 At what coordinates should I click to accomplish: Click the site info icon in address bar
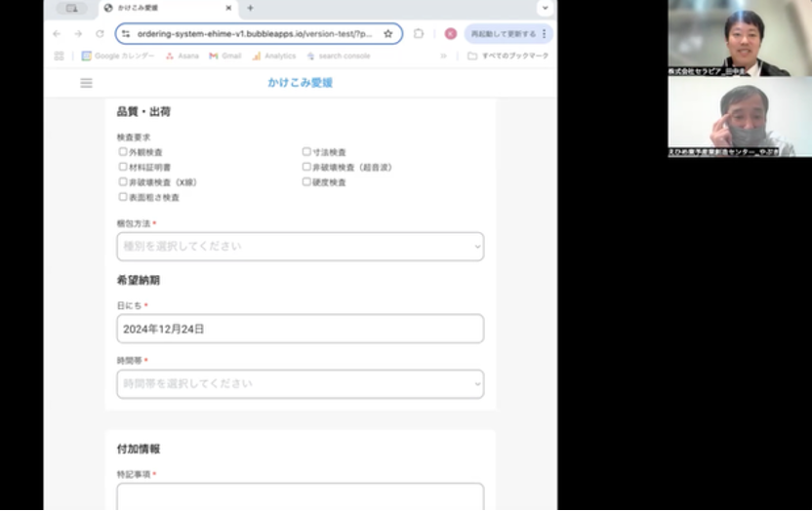[x=125, y=33]
